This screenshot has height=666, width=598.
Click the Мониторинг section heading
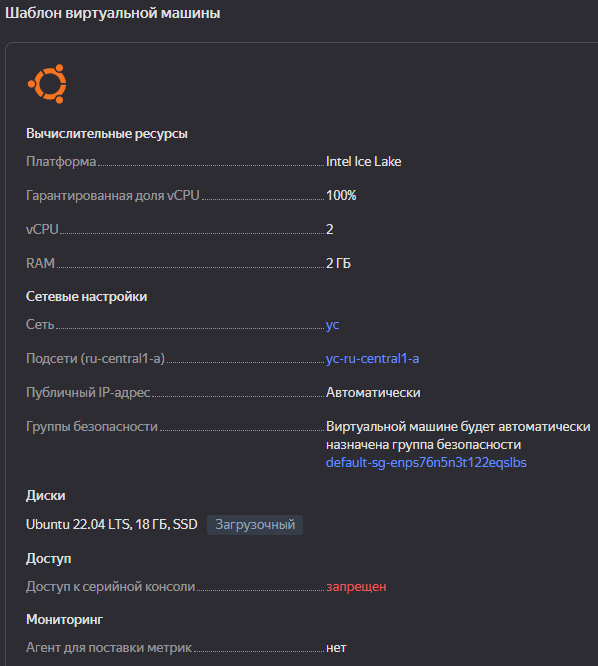point(65,620)
